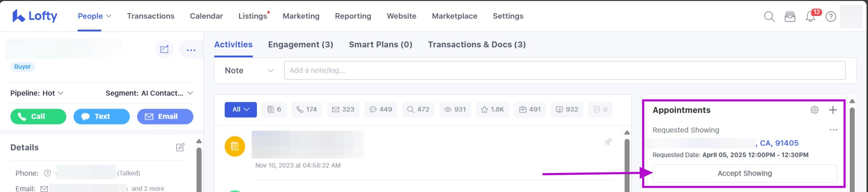Click the Accept Showing button
The image size is (868, 192).
(745, 173)
